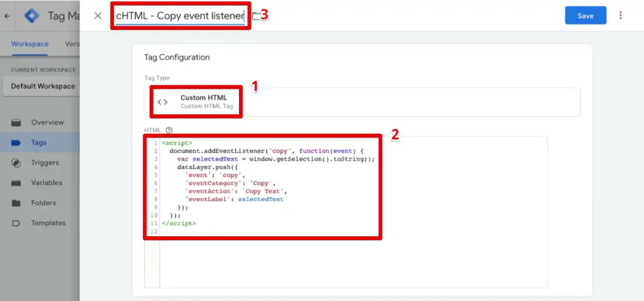Screen dimensions: 644x301
Task: Click the 'eventAction' key on line 7
Action: (211, 192)
